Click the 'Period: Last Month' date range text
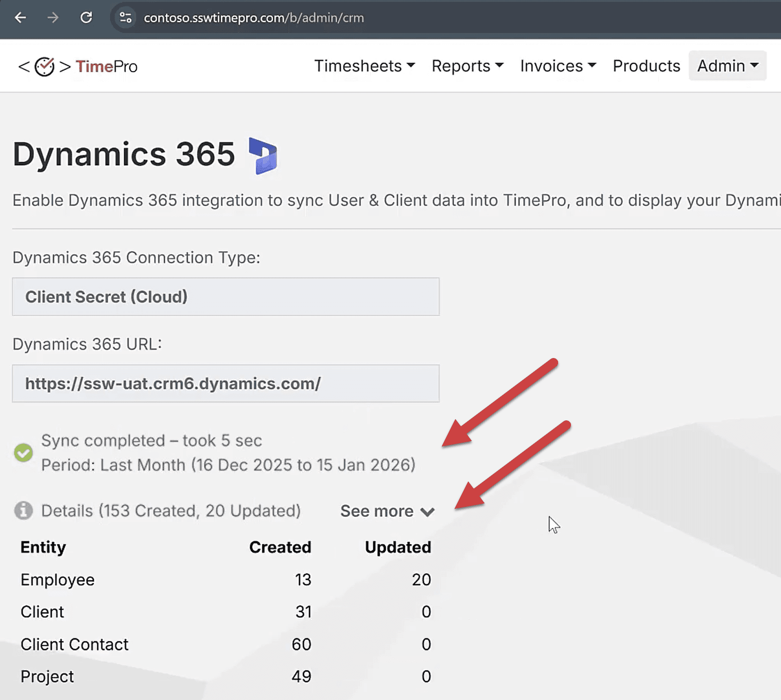Screen dimensions: 781x700 click(228, 465)
